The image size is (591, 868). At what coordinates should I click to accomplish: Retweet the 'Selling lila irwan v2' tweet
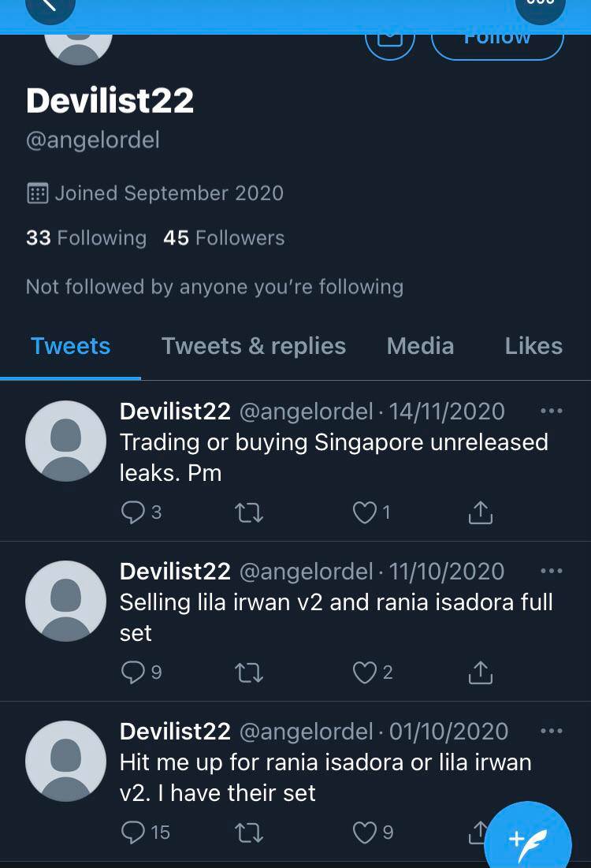(x=249, y=672)
